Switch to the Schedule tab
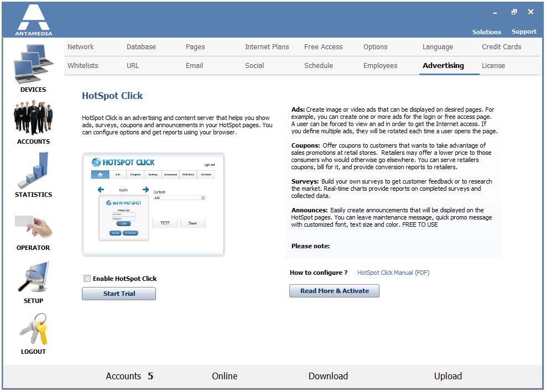 click(x=318, y=65)
